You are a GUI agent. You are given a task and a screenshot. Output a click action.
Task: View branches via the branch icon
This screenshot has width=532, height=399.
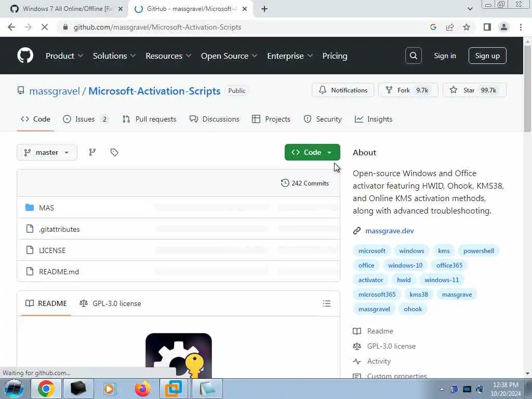coord(92,152)
